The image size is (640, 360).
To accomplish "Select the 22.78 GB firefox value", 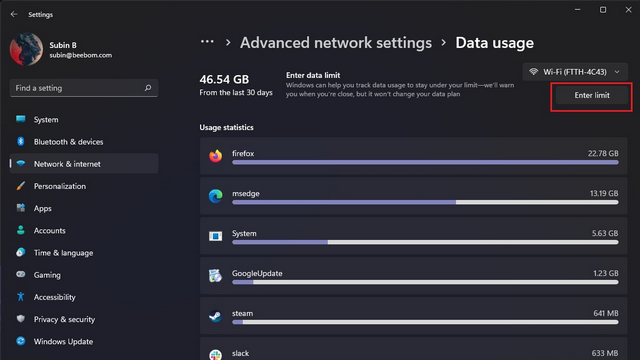I will click(x=603, y=153).
